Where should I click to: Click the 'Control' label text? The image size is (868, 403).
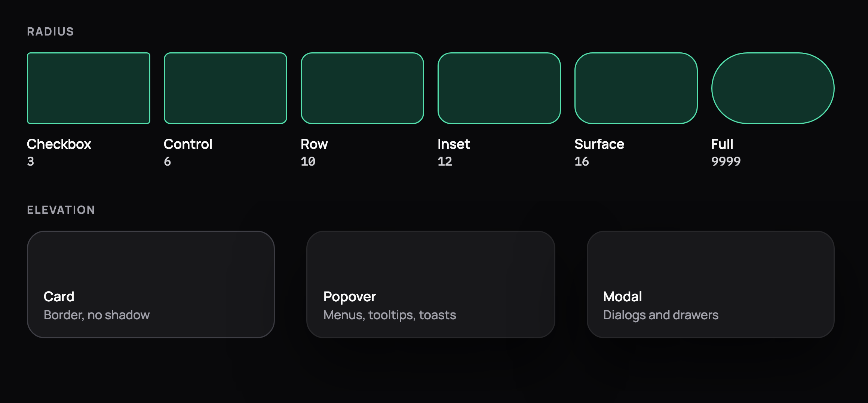point(188,144)
